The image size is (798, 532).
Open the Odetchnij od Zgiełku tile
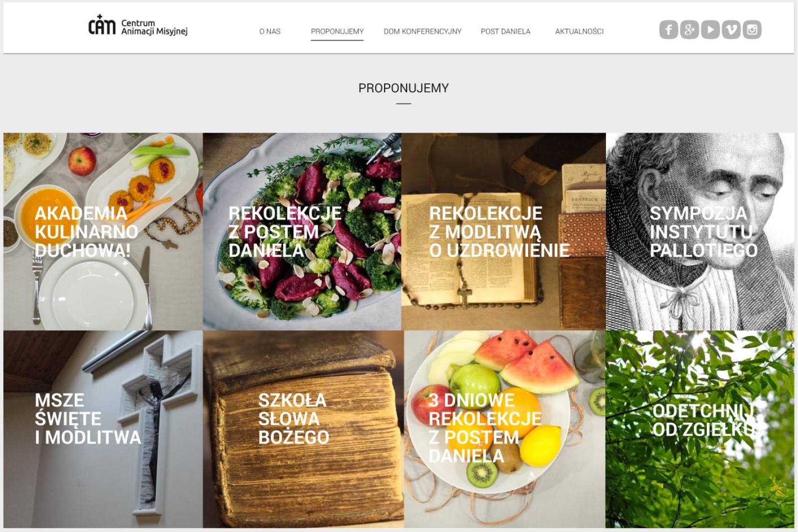[x=700, y=429]
